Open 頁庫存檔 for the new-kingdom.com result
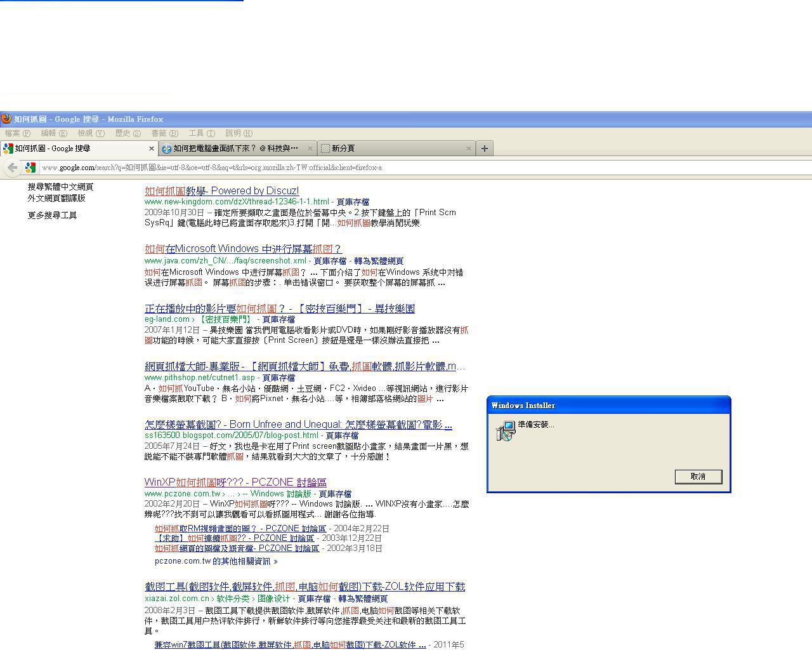 353,202
